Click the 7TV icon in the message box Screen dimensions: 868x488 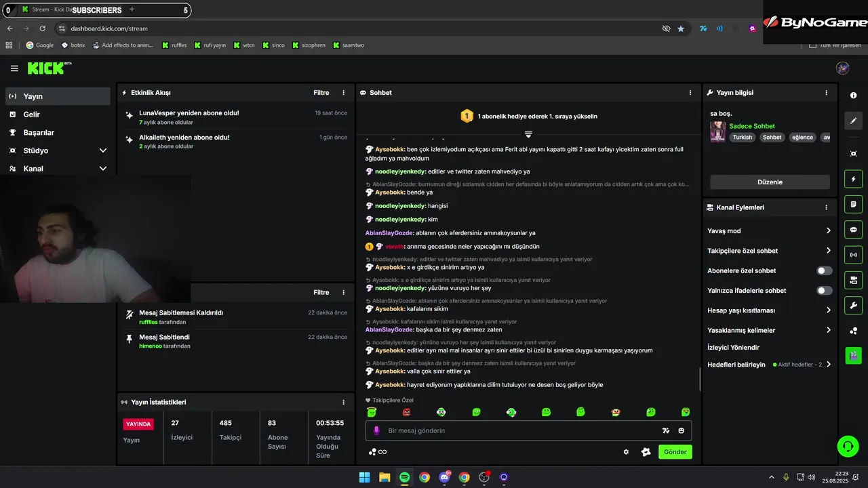click(x=666, y=430)
